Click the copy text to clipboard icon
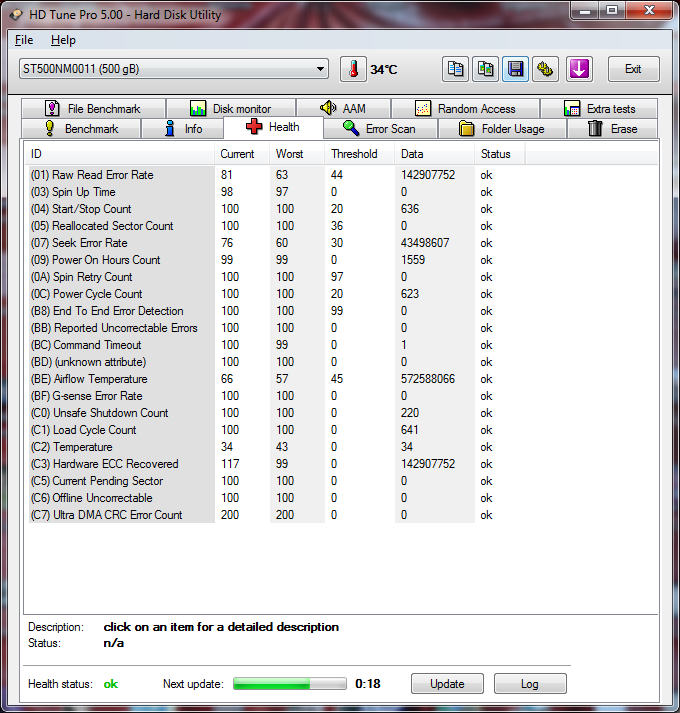The width and height of the screenshot is (680, 713). [456, 69]
